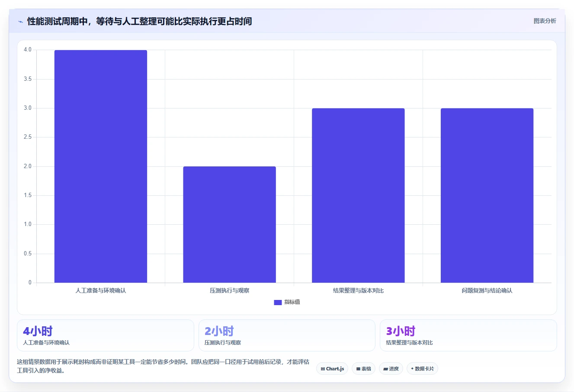The image size is (574, 392).
Task: Click the 3小时 data card value
Action: 401,331
